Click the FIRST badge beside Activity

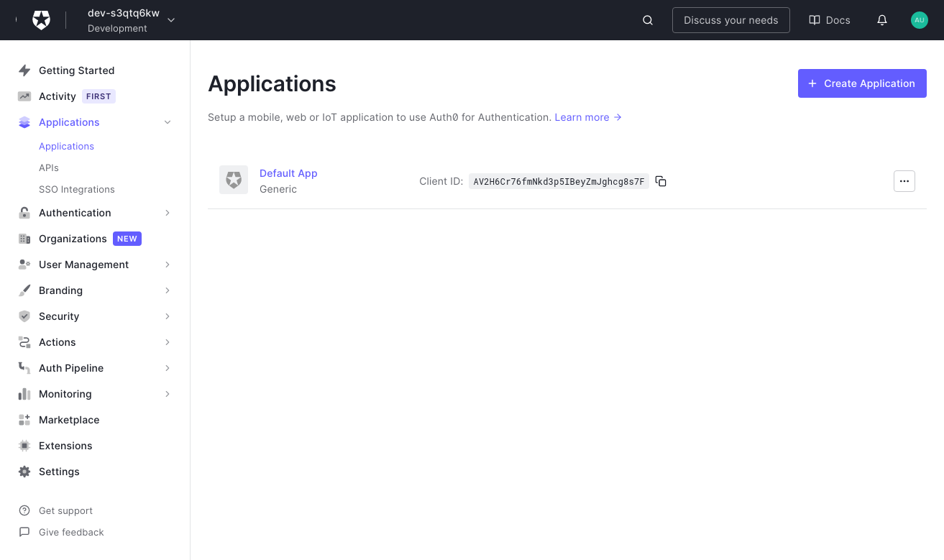98,96
